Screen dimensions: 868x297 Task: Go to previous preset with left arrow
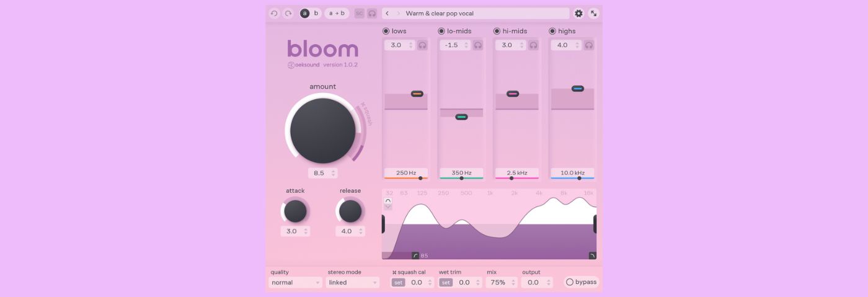(387, 13)
